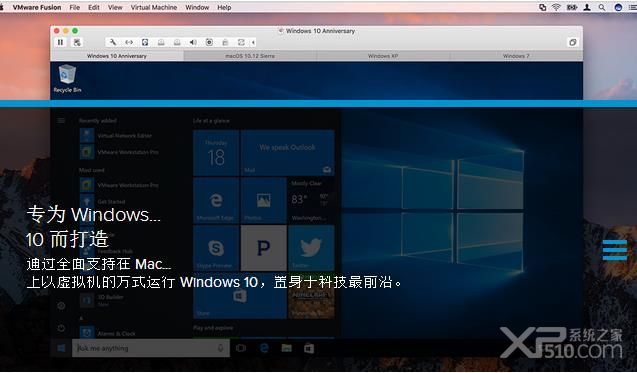The height and width of the screenshot is (373, 637).
Task: Switch to the Windows 7 tab
Action: pyautogui.click(x=516, y=56)
